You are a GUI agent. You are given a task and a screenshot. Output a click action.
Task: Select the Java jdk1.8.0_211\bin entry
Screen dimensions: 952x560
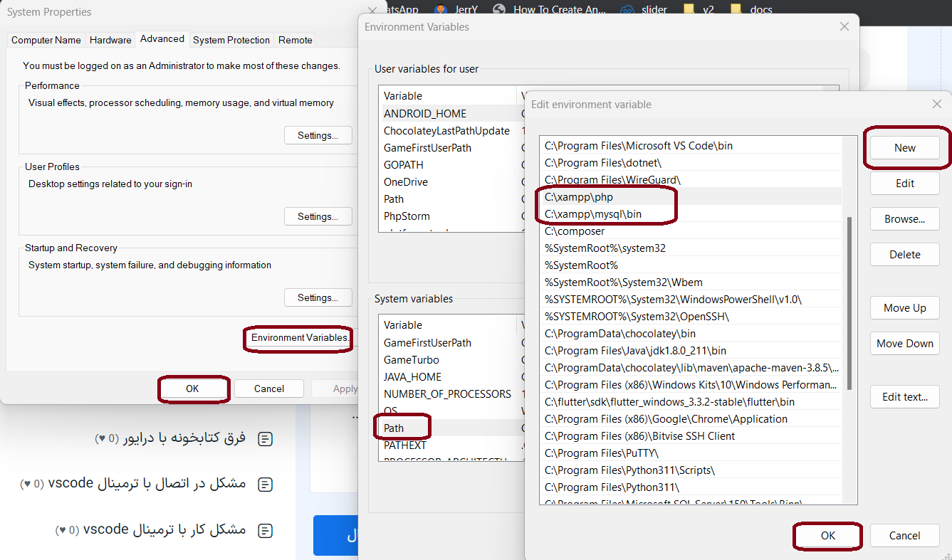click(690, 350)
